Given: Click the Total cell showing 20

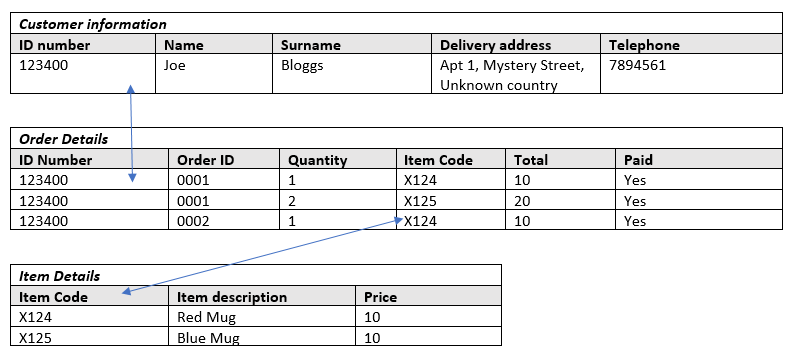Looking at the screenshot, I should [560, 200].
